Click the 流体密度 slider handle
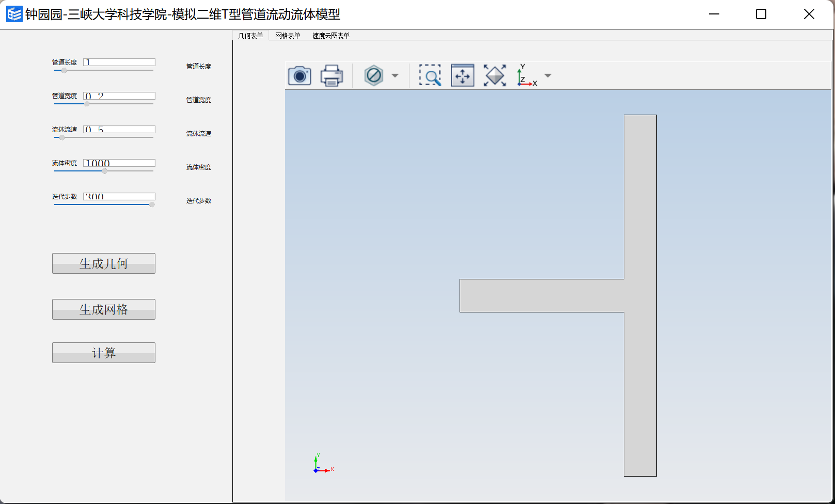 click(104, 171)
